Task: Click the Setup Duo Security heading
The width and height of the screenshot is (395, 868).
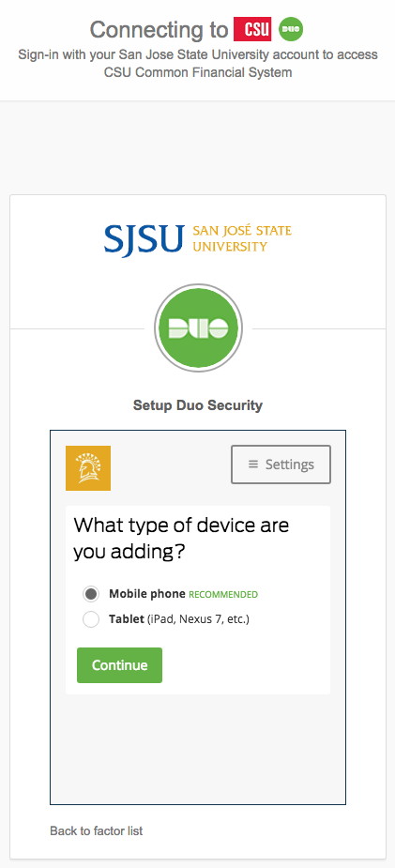Action: (x=198, y=405)
